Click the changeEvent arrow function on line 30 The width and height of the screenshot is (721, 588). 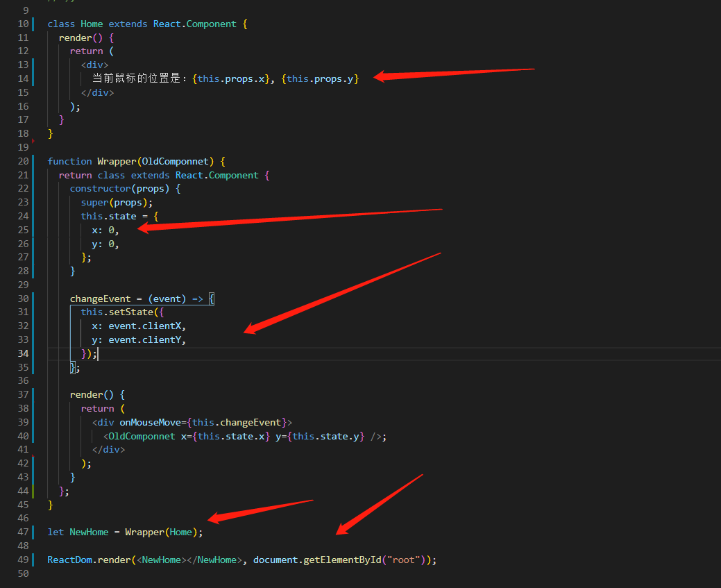coord(101,299)
